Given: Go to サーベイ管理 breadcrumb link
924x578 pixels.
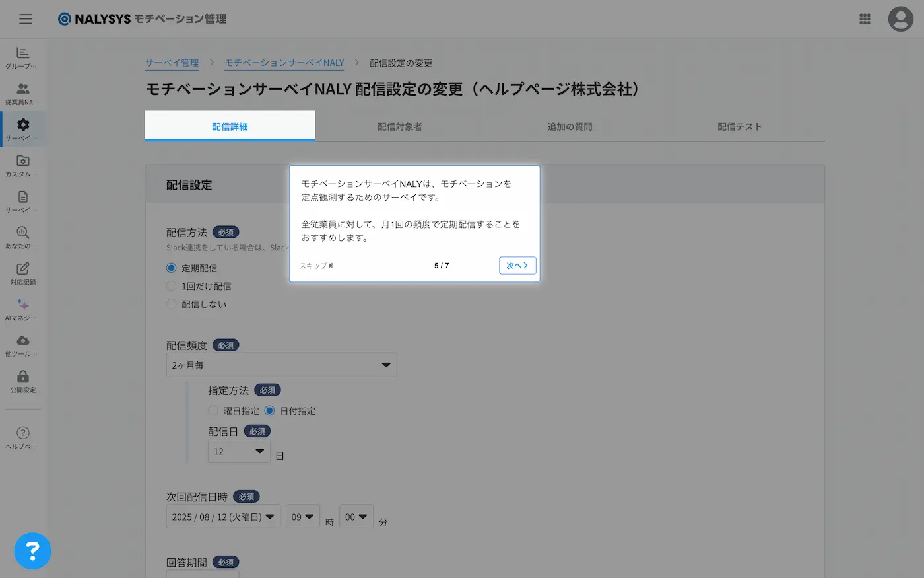Looking at the screenshot, I should coord(172,63).
